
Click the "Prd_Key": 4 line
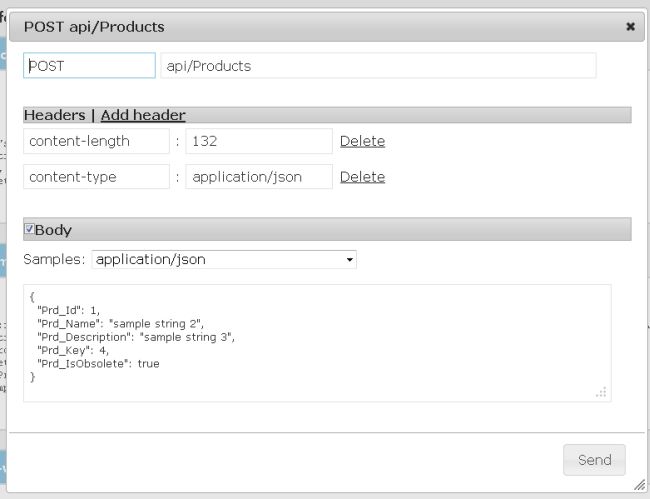pos(73,350)
